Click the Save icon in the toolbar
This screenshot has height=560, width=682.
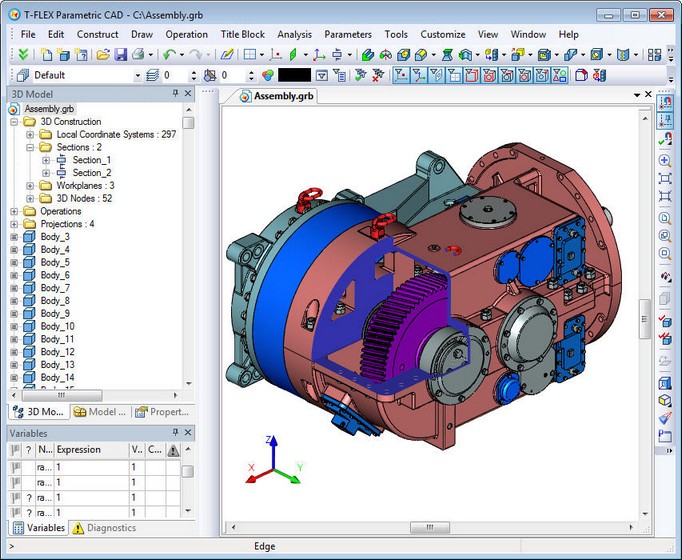pos(120,54)
